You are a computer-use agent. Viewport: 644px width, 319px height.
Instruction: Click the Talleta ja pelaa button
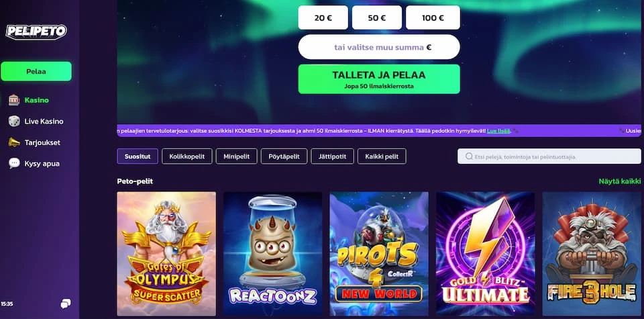(378, 79)
